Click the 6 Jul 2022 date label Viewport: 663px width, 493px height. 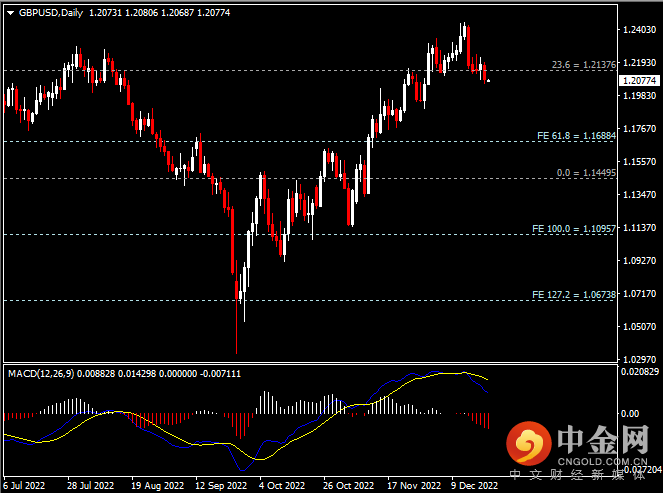coord(24,485)
